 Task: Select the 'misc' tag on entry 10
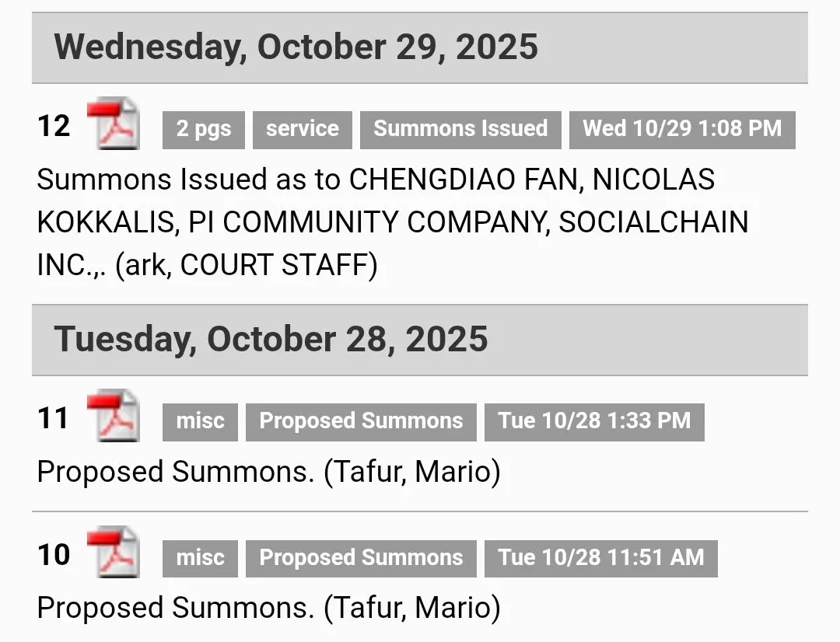[200, 558]
